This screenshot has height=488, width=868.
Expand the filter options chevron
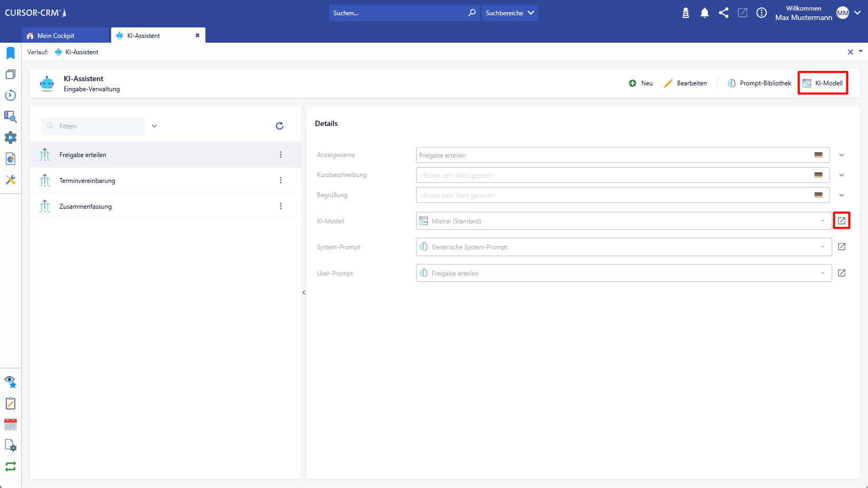click(x=154, y=126)
